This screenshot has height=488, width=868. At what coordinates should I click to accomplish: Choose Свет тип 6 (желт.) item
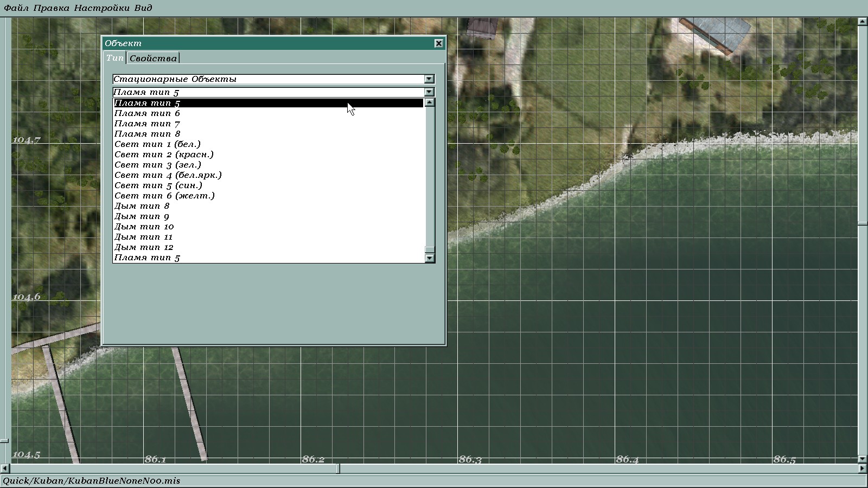point(164,196)
